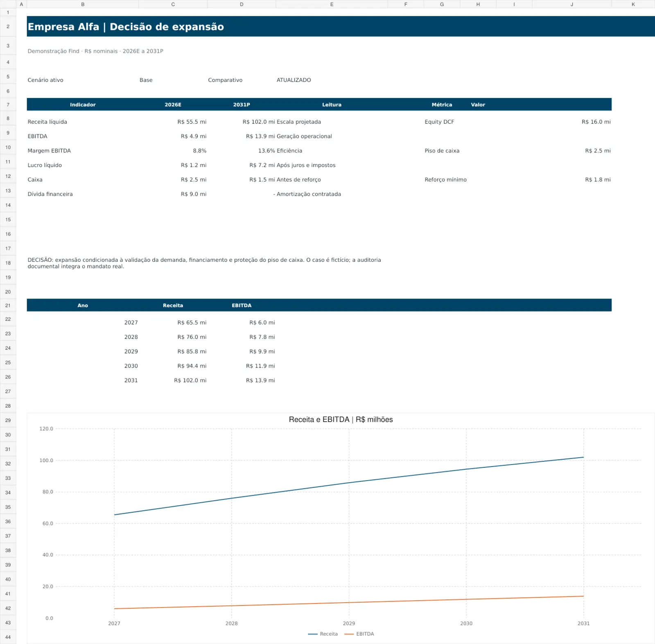Viewport: 655px width, 644px height.
Task: Click the 'Reforço mínimo' metric label
Action: [x=445, y=179]
